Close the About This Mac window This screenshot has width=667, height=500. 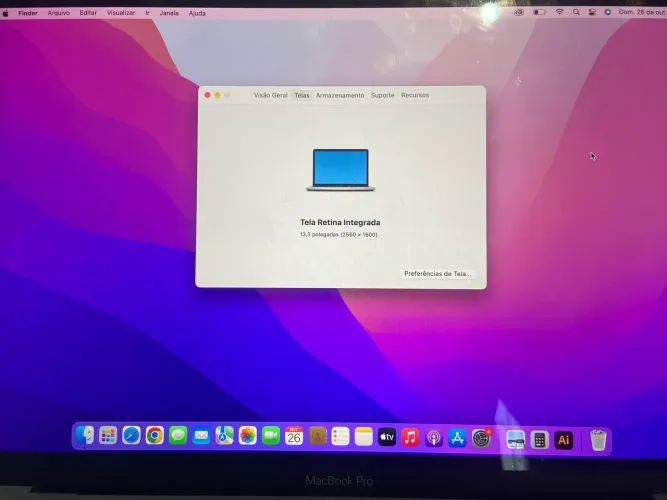(x=208, y=95)
